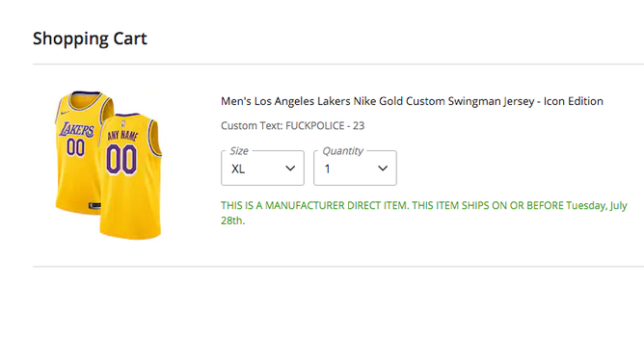The height and width of the screenshot is (362, 644).
Task: Click the jock tag at front jersey hem
Action: pyautogui.click(x=94, y=205)
